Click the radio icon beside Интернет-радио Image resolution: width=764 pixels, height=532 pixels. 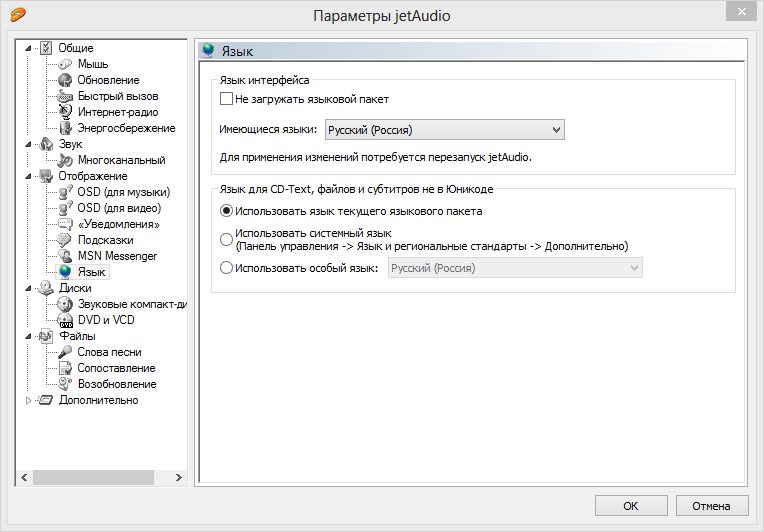tap(65, 112)
